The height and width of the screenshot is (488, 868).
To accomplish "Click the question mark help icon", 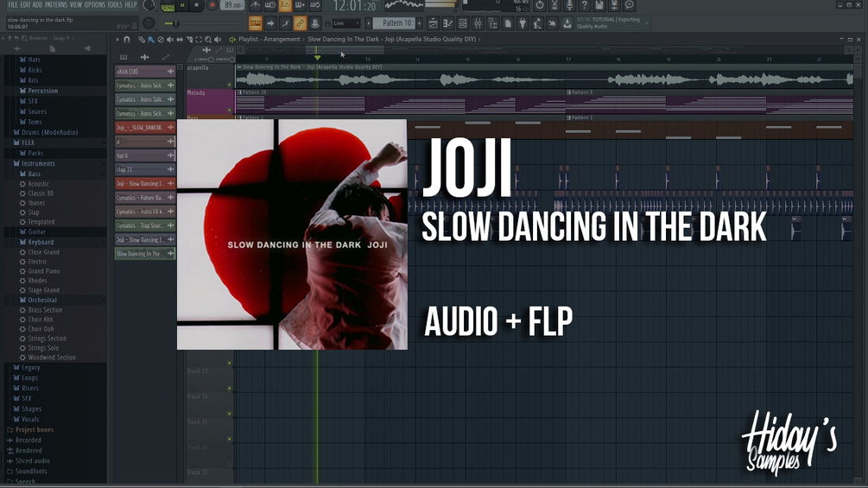I will 585,5.
